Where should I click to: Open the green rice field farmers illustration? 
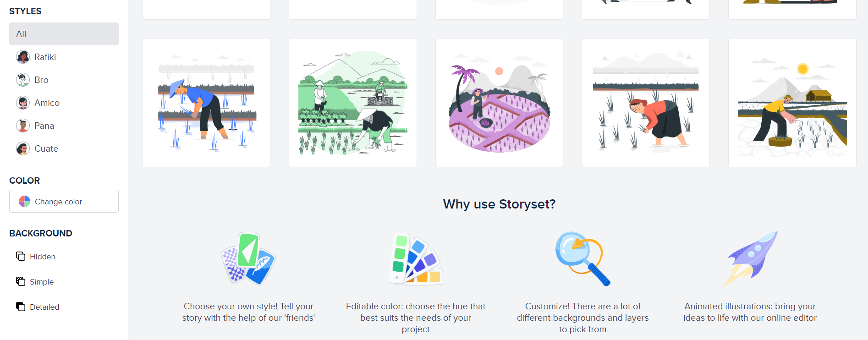pyautogui.click(x=352, y=103)
